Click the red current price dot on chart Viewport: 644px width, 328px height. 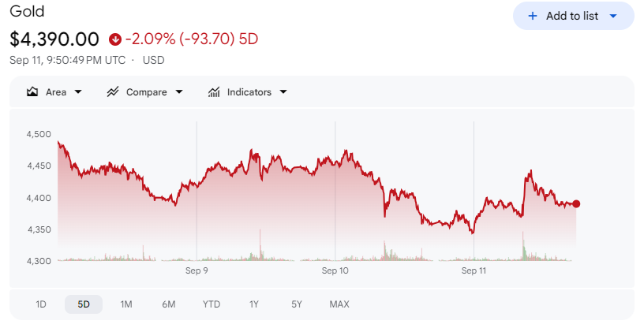tap(576, 203)
